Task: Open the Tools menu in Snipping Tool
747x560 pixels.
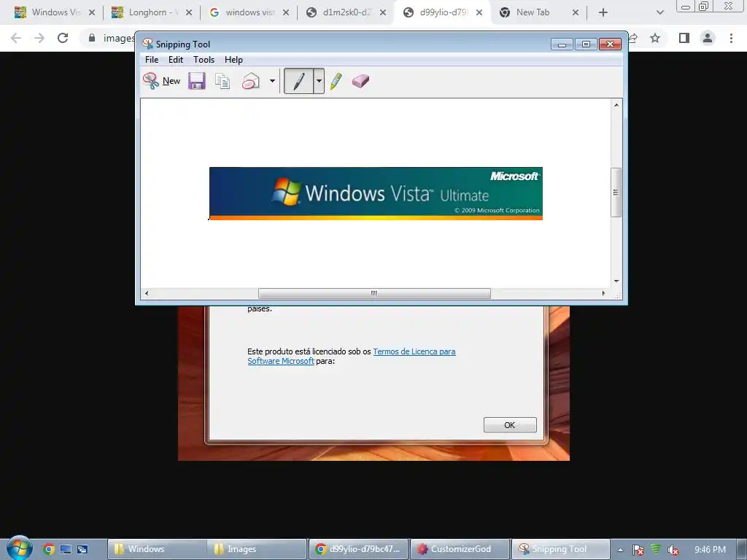Action: [x=204, y=60]
